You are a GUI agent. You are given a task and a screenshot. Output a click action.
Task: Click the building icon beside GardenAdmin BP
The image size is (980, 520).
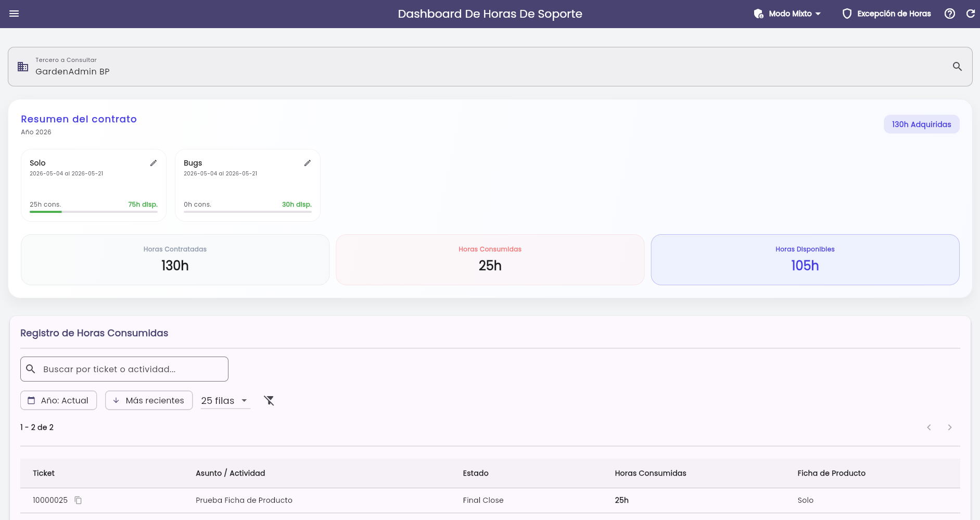click(23, 67)
